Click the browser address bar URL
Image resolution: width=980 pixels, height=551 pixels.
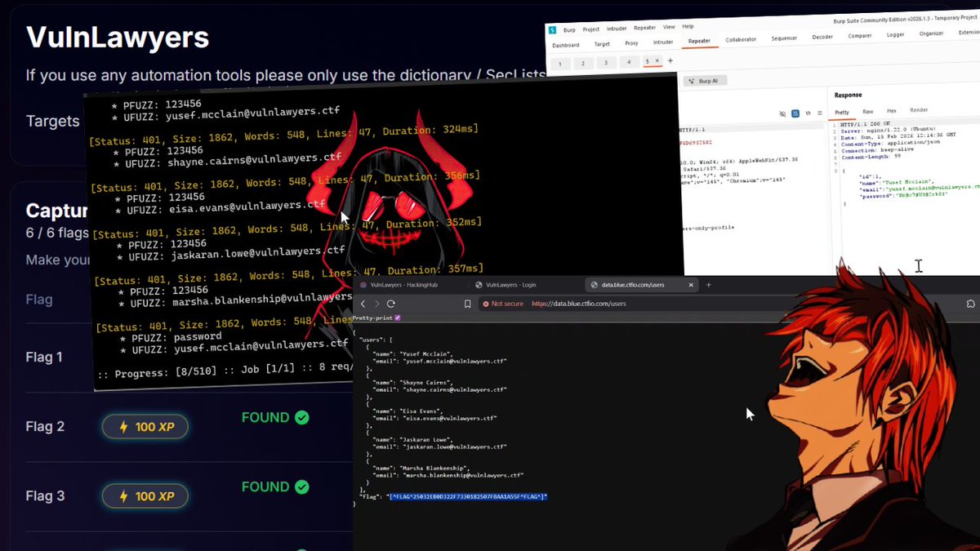click(x=578, y=304)
